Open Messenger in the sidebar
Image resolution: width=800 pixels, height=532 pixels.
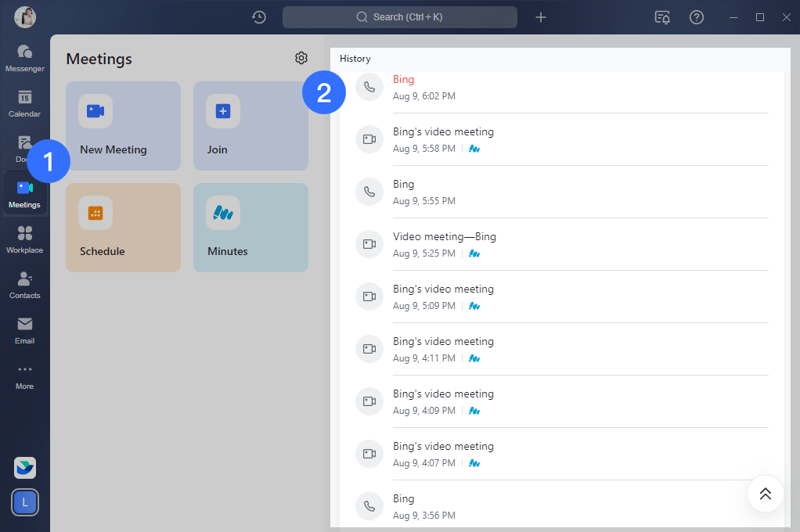pos(24,58)
